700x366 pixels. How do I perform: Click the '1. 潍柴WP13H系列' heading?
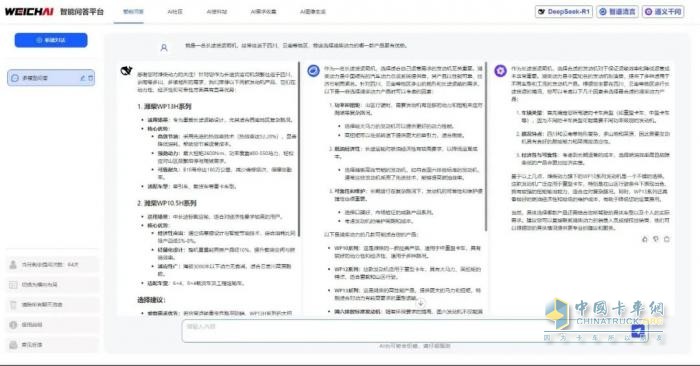(164, 107)
